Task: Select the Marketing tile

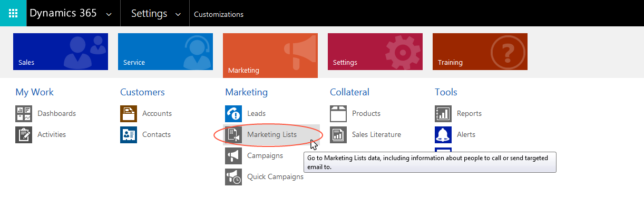Action: (270, 55)
